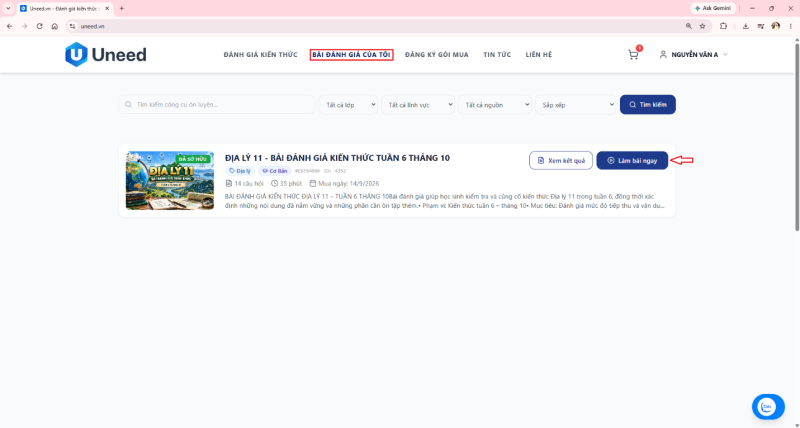Viewport: 800px width, 428px height.
Task: Open the NGUYỄN VĂN A account dropdown
Action: [693, 55]
